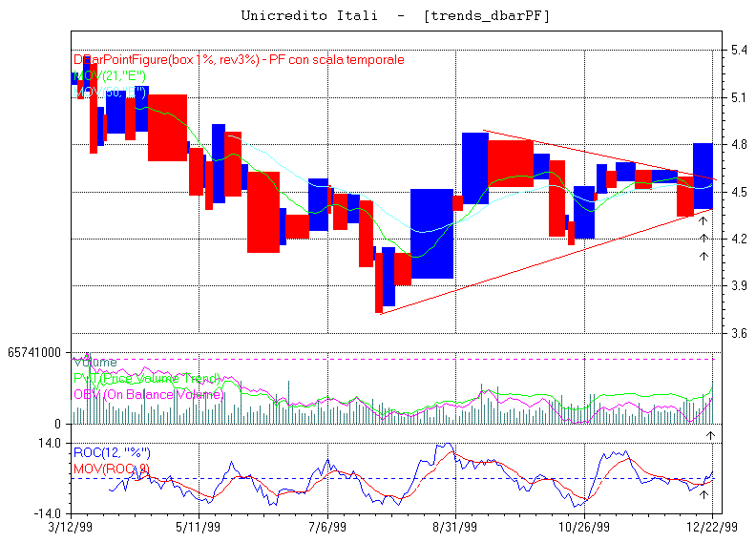Click the 10/26/99 date label
This screenshot has height=542, width=756.
[584, 527]
